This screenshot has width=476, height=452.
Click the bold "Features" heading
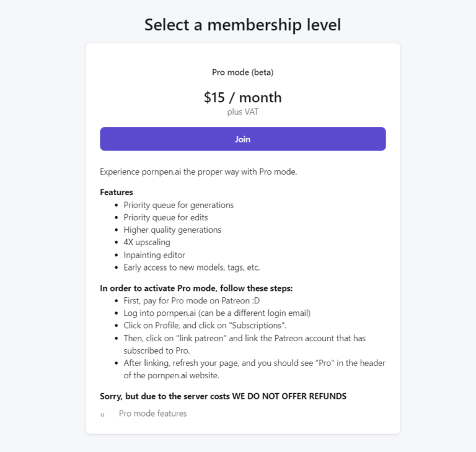(117, 192)
